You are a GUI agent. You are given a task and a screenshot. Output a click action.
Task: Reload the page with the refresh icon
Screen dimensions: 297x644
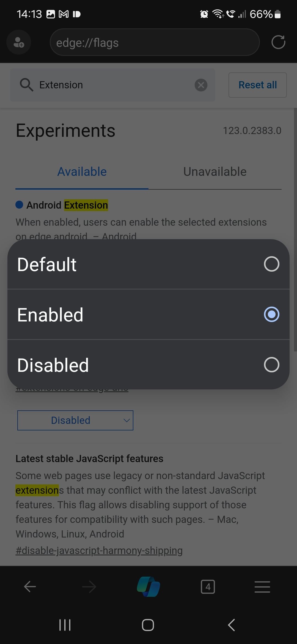point(278,42)
